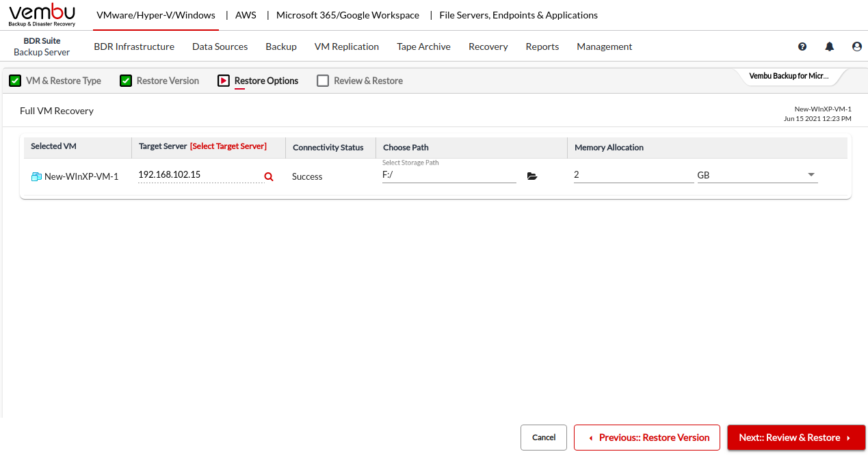This screenshot has width=868, height=456.
Task: Click the VM & Restore Type step checkbox
Action: [x=15, y=81]
